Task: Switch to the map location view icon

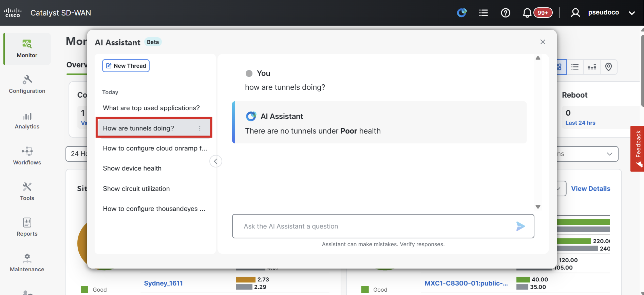Action: pos(608,67)
